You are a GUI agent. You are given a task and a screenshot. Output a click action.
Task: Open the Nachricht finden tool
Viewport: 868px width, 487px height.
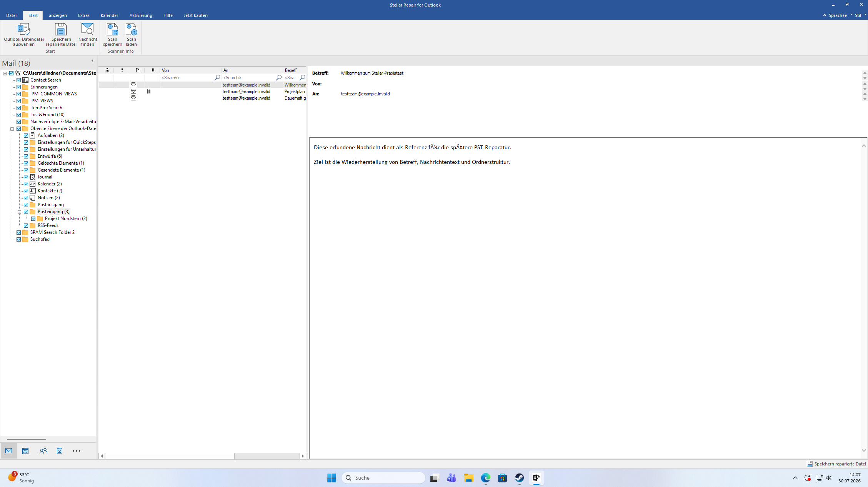click(x=88, y=35)
